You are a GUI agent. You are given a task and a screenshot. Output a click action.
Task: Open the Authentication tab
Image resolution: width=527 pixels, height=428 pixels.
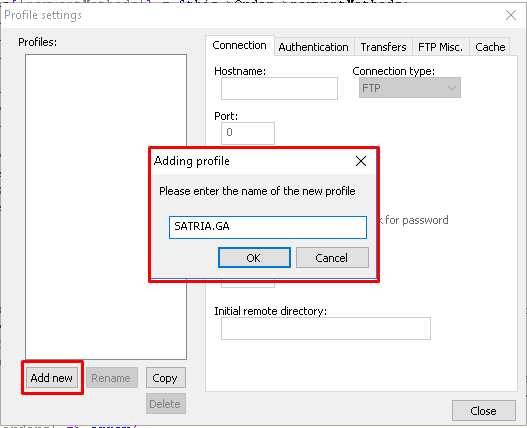pos(314,47)
